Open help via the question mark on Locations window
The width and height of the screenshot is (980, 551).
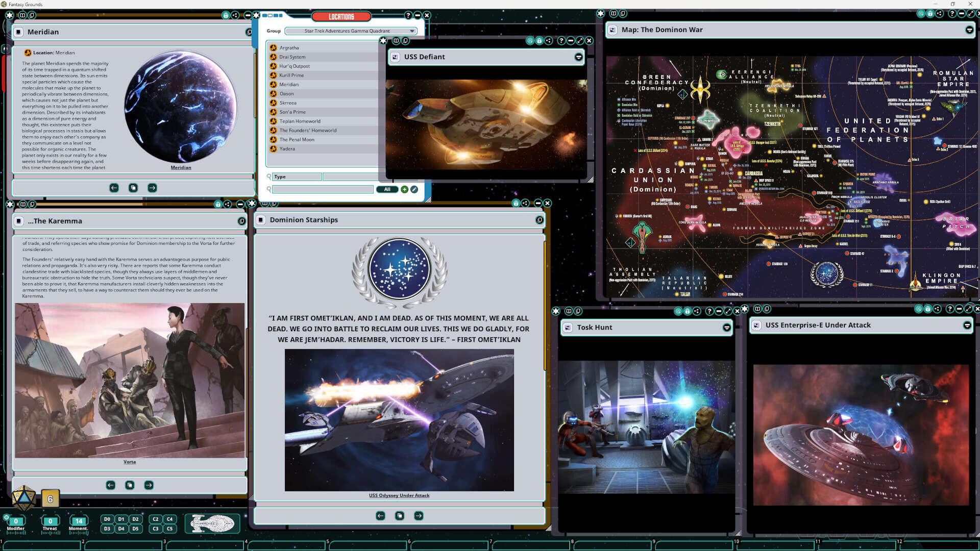click(x=408, y=16)
